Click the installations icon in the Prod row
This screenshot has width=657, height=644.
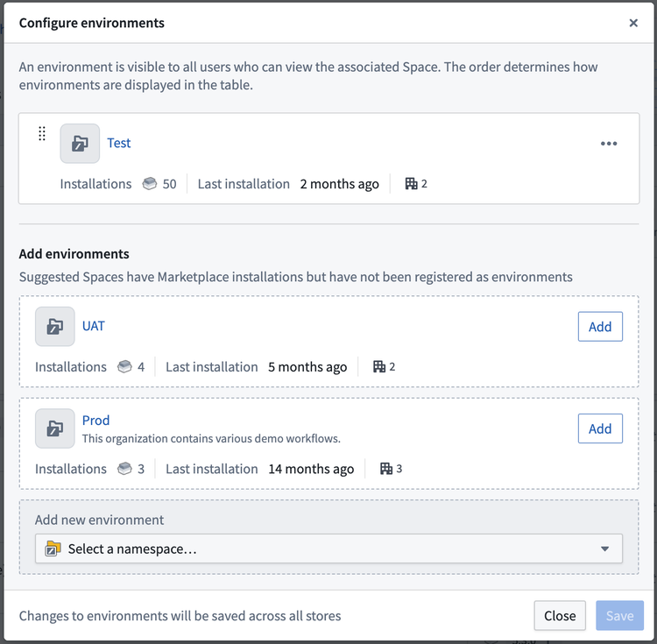[124, 469]
